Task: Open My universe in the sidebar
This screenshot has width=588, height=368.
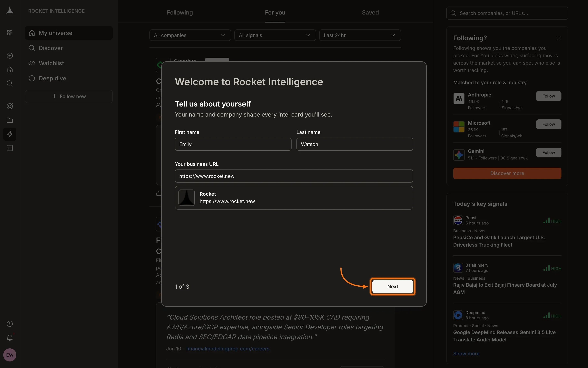Action: tap(69, 33)
